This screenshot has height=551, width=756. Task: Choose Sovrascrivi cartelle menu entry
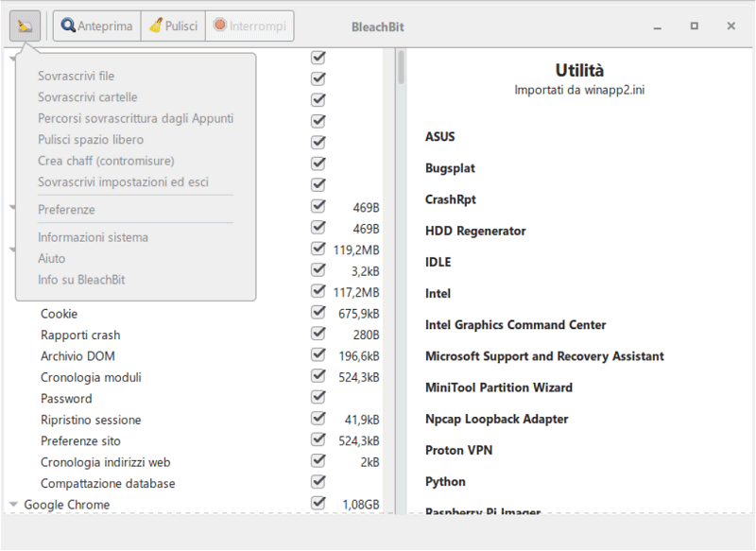[88, 97]
